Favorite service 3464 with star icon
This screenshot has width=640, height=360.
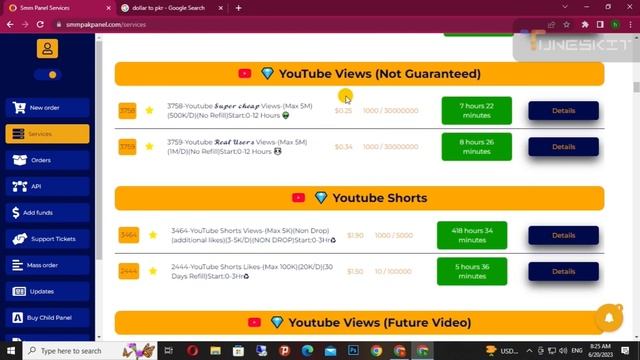pyautogui.click(x=153, y=235)
